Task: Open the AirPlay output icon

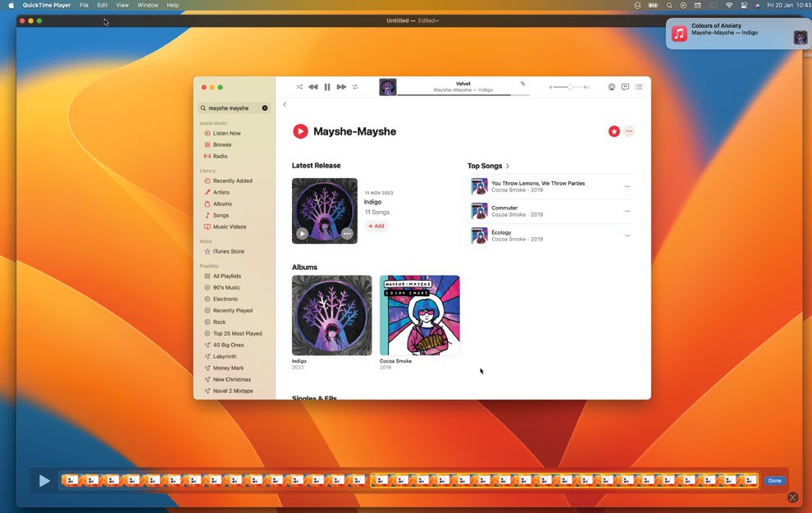Action: coord(612,87)
